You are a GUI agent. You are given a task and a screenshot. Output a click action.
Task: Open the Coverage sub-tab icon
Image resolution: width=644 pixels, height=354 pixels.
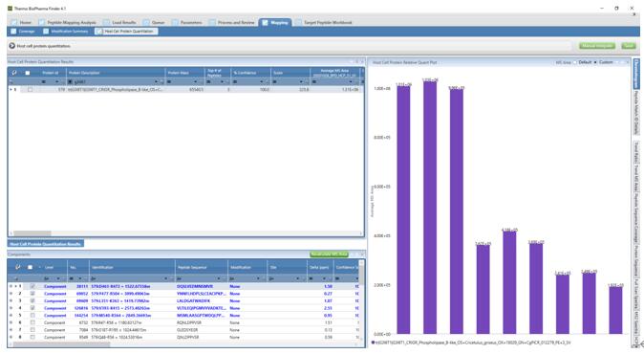(x=13, y=32)
